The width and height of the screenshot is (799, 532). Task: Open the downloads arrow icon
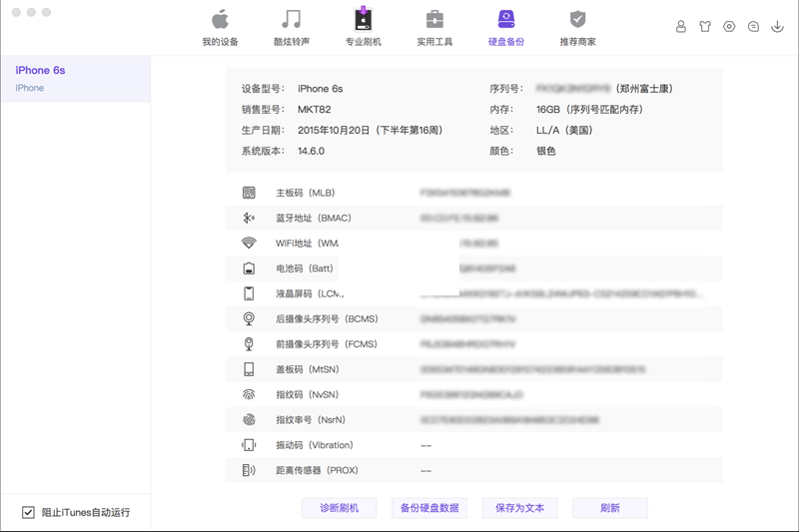pyautogui.click(x=777, y=27)
